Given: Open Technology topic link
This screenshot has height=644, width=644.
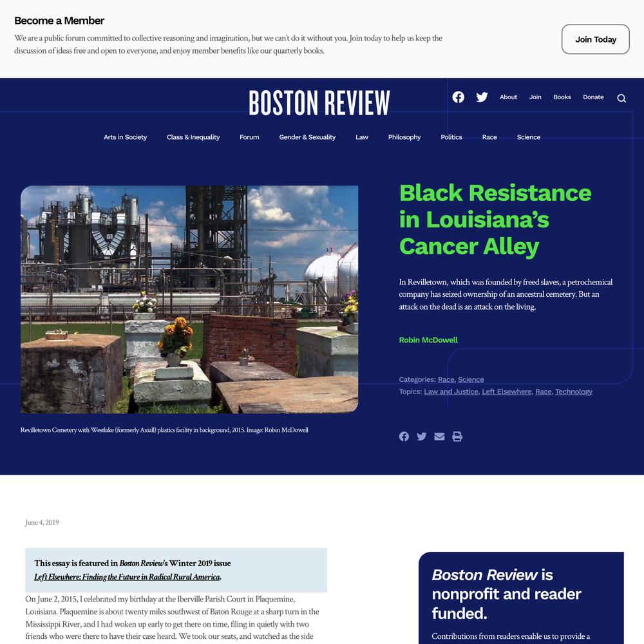Looking at the screenshot, I should pos(574,392).
